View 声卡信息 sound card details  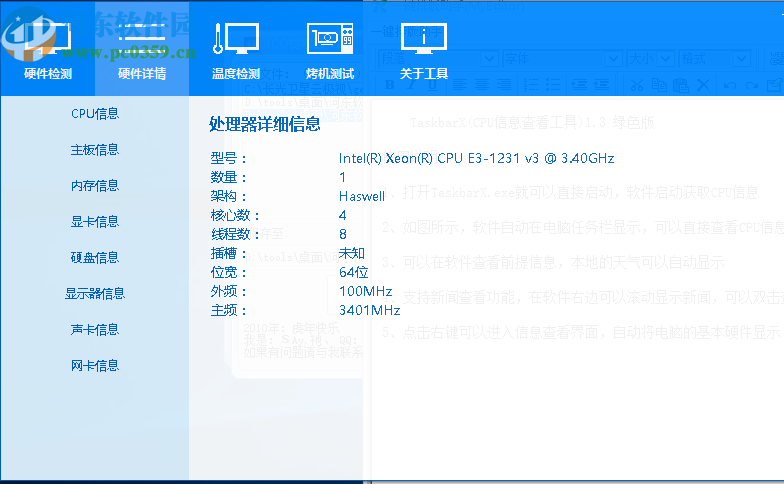[x=95, y=330]
